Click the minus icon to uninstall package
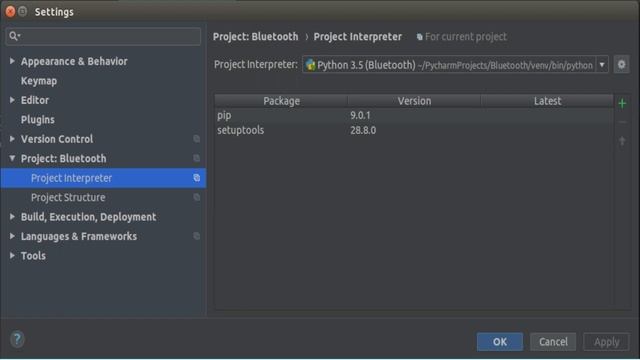 pyautogui.click(x=622, y=122)
